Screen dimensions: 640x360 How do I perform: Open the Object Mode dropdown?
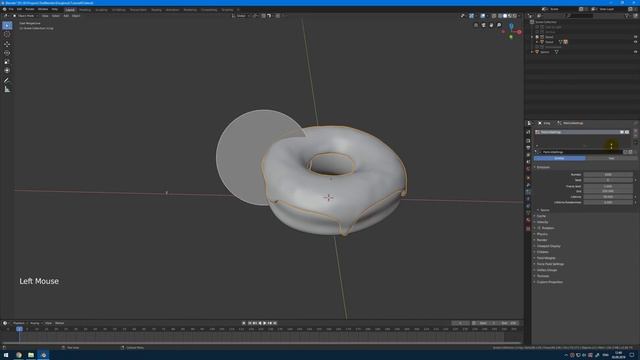tap(25, 16)
